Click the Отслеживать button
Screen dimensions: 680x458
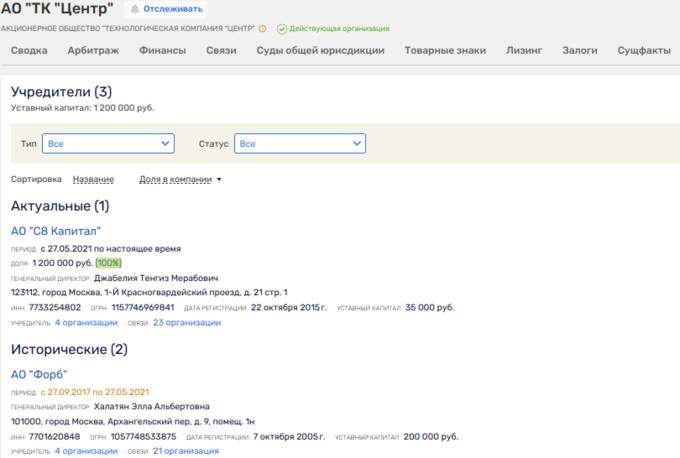point(166,9)
